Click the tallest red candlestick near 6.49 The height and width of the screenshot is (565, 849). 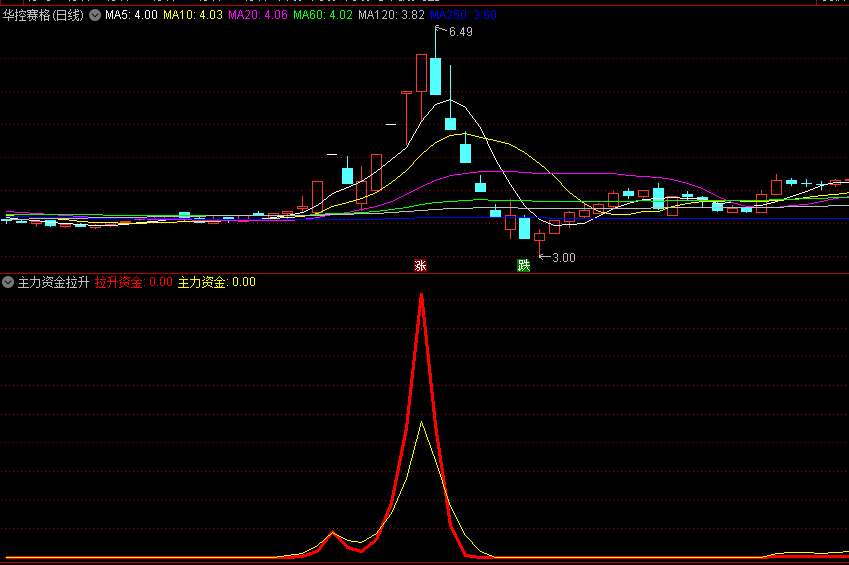421,73
